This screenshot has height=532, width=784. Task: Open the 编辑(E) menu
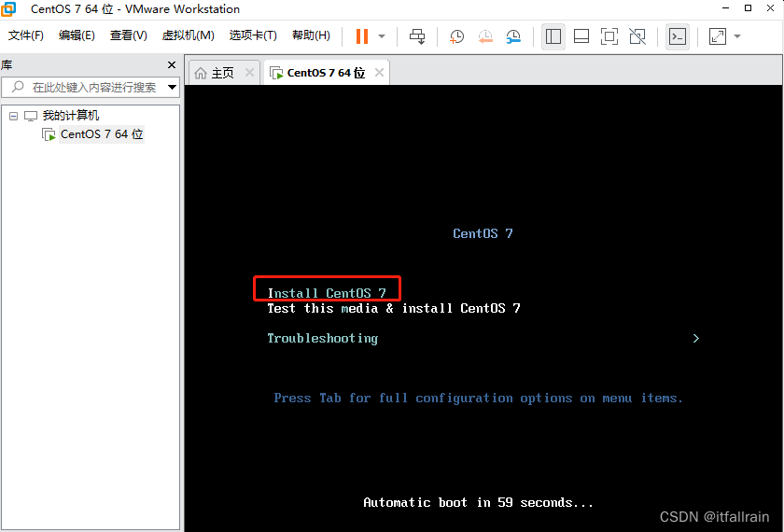click(77, 35)
